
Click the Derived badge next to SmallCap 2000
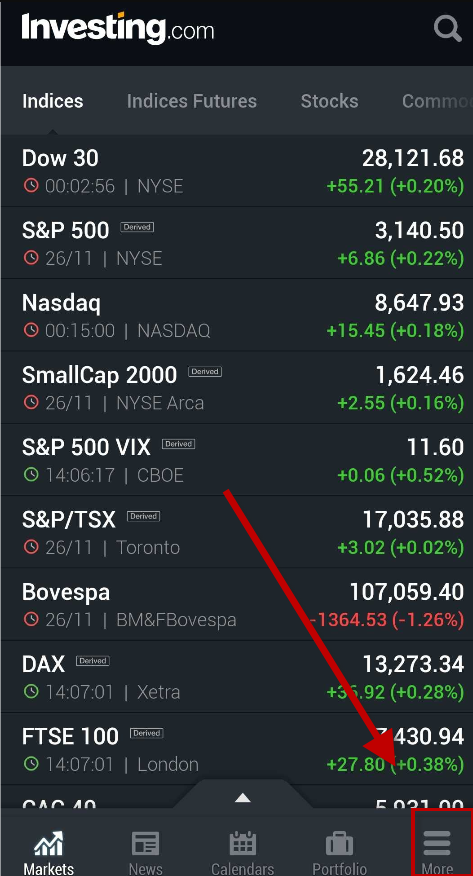tap(205, 372)
